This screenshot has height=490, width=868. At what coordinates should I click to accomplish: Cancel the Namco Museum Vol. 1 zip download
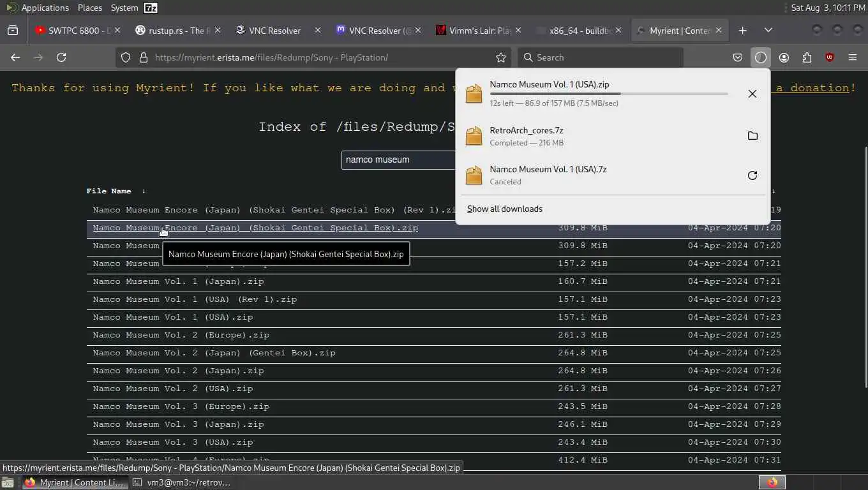[x=752, y=94]
